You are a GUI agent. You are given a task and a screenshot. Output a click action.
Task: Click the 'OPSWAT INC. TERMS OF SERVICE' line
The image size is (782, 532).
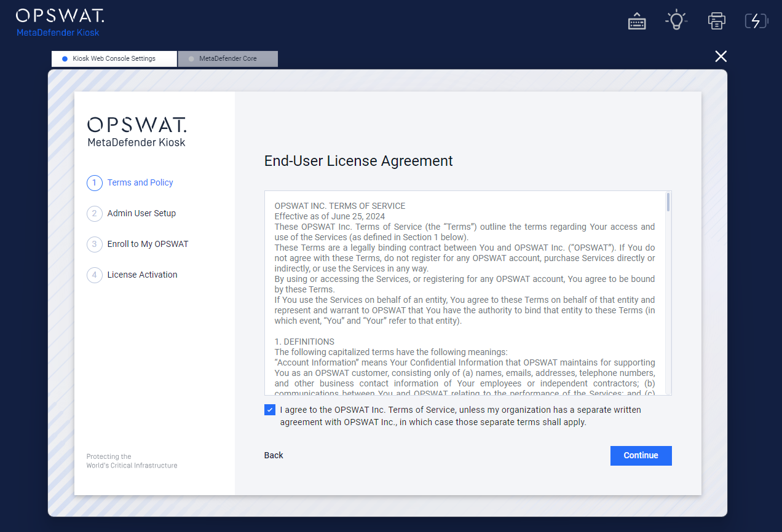pyautogui.click(x=340, y=206)
